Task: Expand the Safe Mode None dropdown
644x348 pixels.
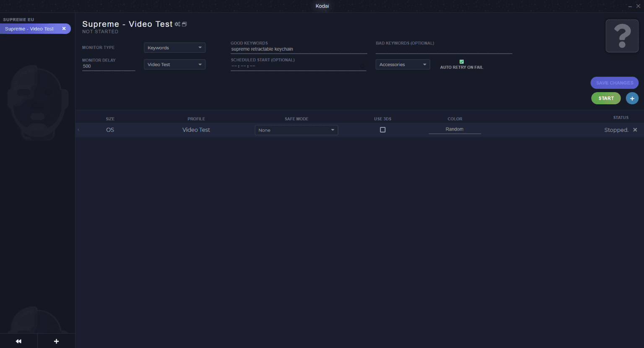Action: [296, 130]
